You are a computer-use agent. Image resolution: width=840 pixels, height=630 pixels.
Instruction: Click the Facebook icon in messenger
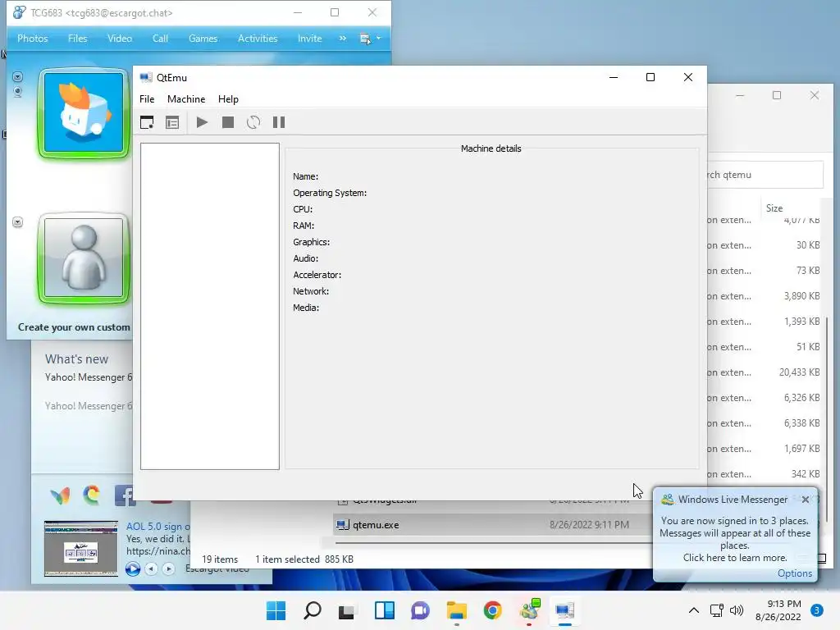point(125,495)
